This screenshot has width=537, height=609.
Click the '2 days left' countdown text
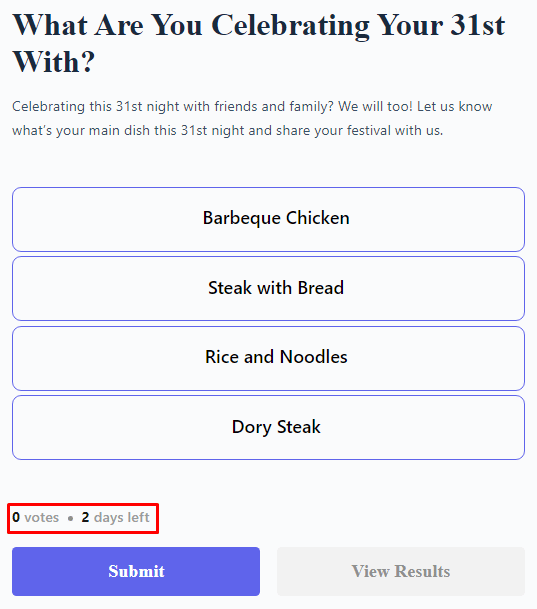(x=115, y=517)
